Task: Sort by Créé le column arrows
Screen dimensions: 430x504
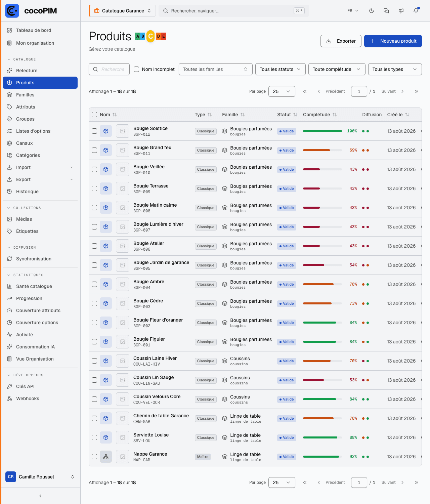Action: point(407,115)
